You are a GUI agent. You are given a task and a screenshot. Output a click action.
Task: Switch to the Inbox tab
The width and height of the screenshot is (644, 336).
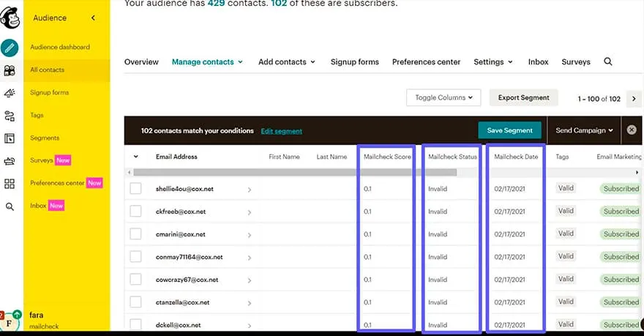(x=538, y=61)
